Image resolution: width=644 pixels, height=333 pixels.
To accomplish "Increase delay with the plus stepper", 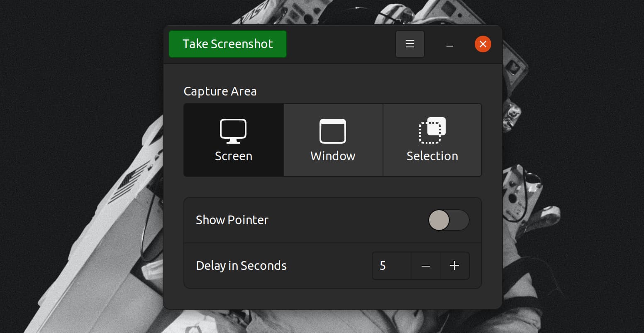I will tap(454, 265).
